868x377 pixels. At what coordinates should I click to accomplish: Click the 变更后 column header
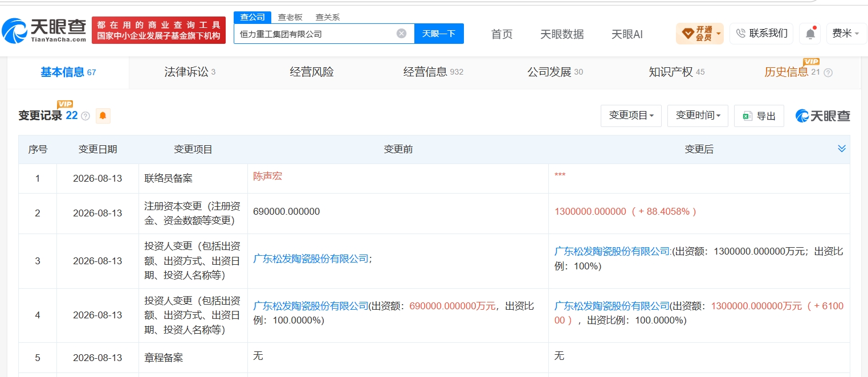(699, 149)
